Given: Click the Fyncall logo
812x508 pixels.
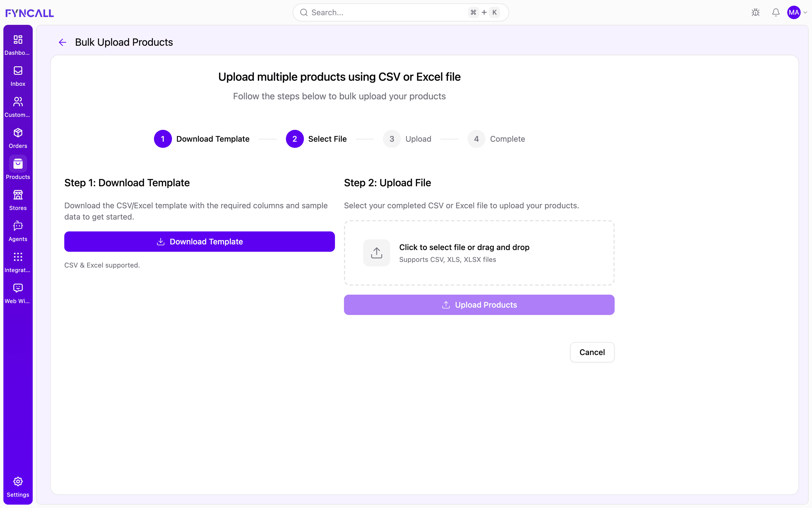Looking at the screenshot, I should tap(30, 13).
